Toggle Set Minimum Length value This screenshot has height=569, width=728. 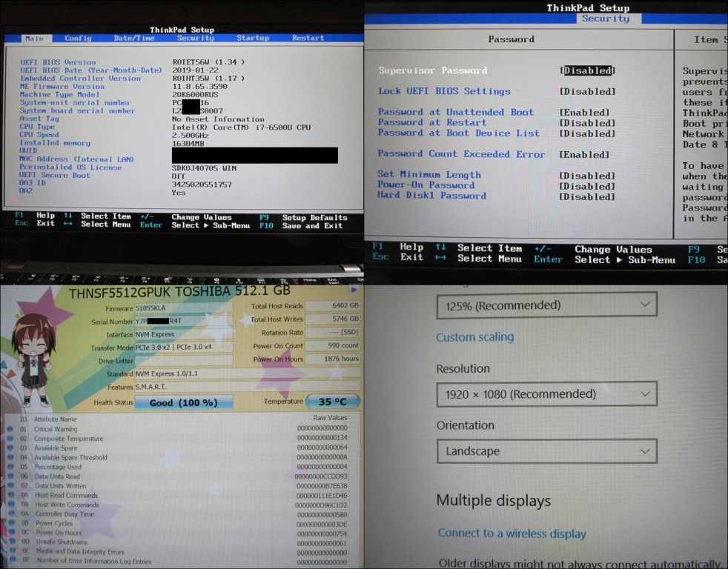587,176
